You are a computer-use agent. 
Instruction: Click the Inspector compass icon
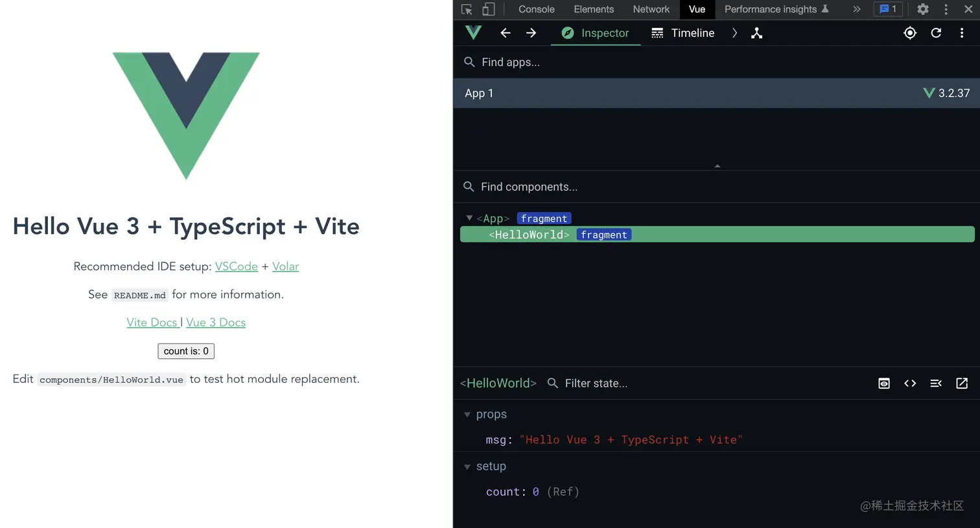pyautogui.click(x=567, y=33)
